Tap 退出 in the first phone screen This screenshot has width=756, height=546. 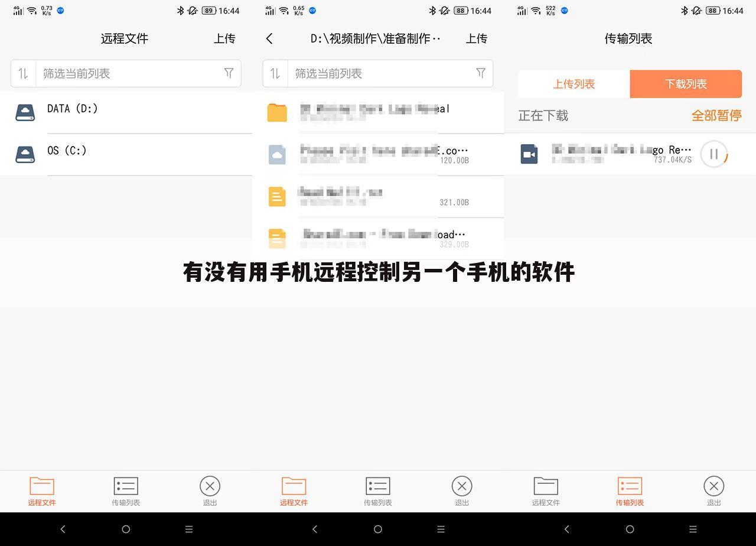click(210, 492)
